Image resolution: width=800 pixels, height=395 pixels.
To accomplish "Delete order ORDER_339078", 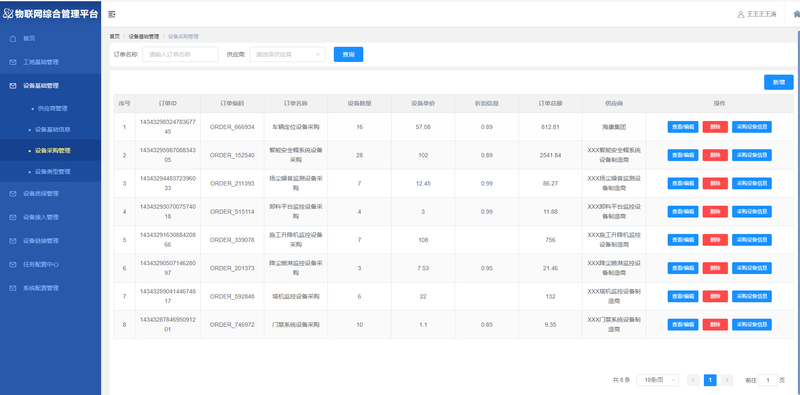I will (x=715, y=240).
